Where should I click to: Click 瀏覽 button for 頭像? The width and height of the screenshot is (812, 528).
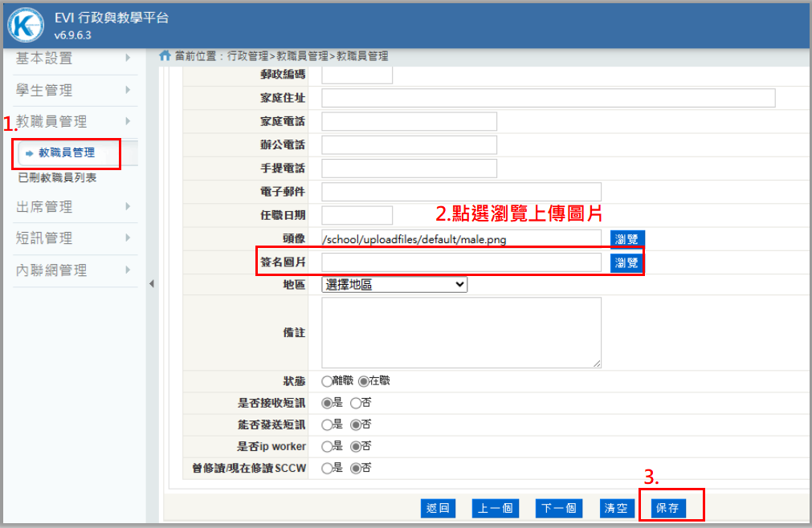pyautogui.click(x=626, y=239)
